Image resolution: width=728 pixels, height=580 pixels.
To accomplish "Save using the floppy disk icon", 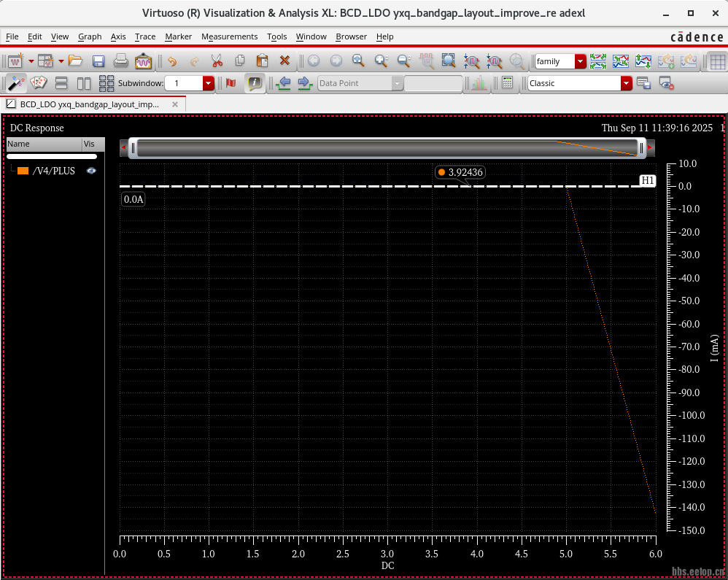I will (98, 61).
